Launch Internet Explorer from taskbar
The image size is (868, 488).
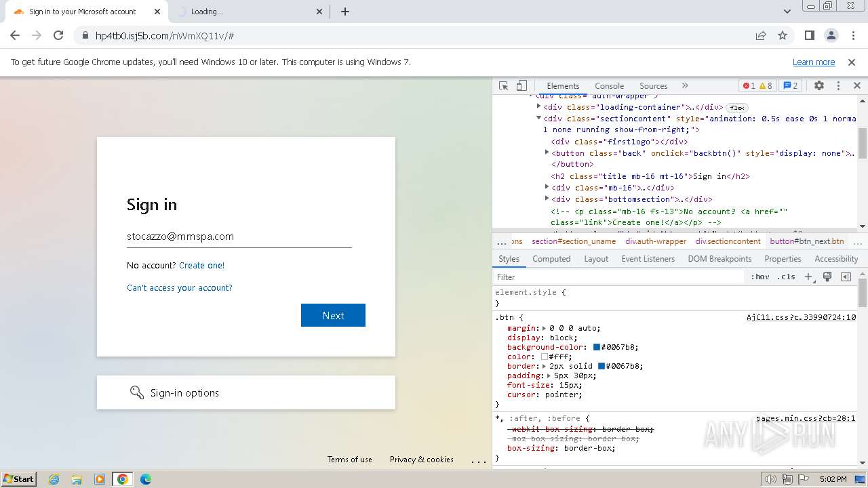click(54, 479)
